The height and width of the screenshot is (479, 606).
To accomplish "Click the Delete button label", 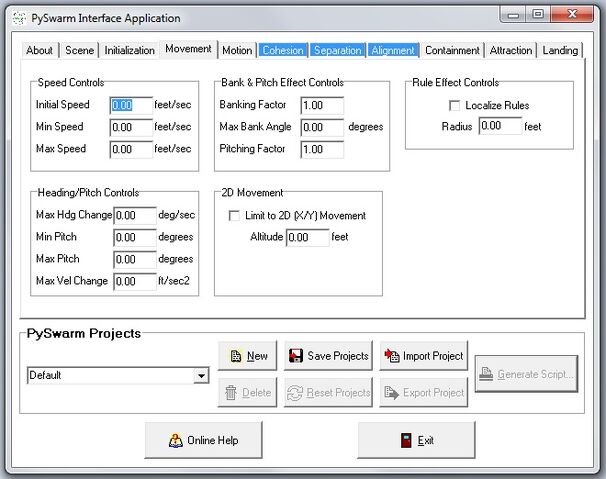I will click(x=257, y=393).
